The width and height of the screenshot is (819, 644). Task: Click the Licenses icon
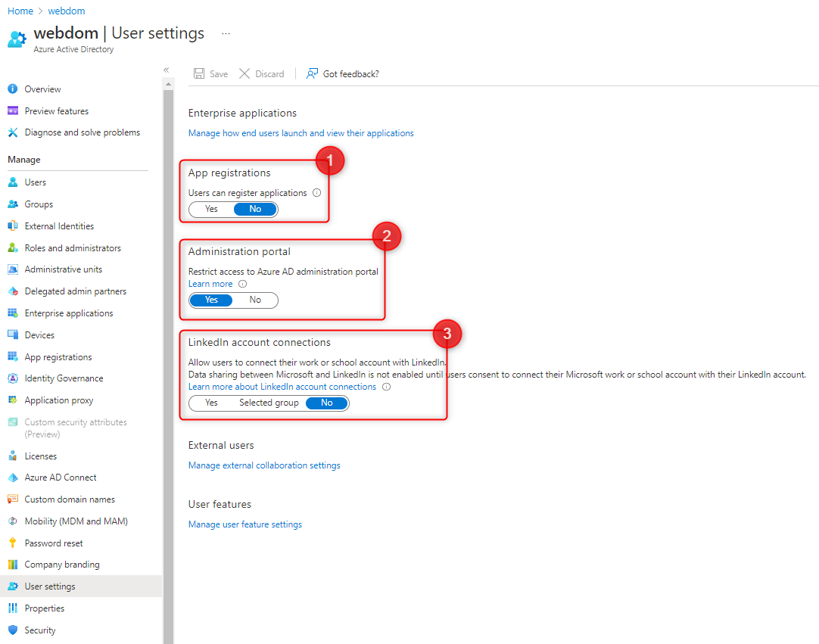(x=13, y=456)
